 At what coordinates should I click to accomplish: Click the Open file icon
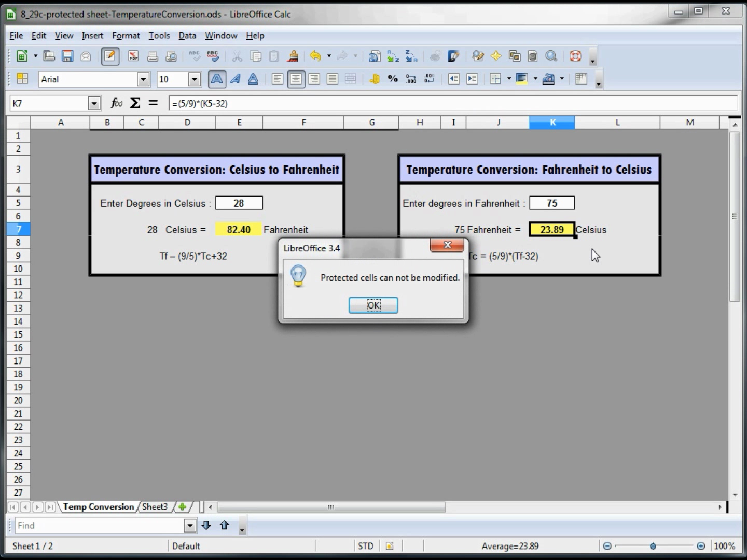point(49,57)
